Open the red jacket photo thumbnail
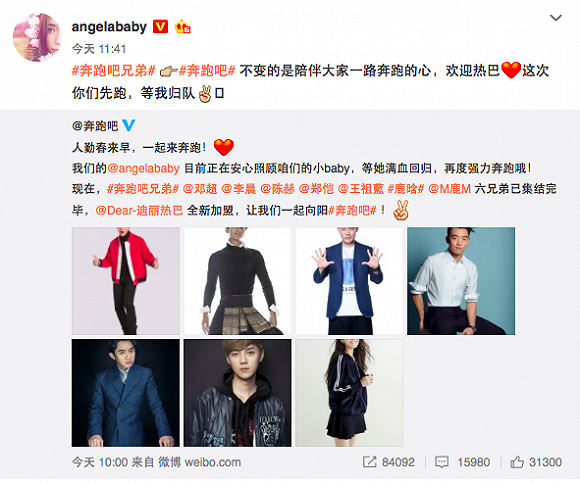Screen dimensions: 580x483 (126, 281)
